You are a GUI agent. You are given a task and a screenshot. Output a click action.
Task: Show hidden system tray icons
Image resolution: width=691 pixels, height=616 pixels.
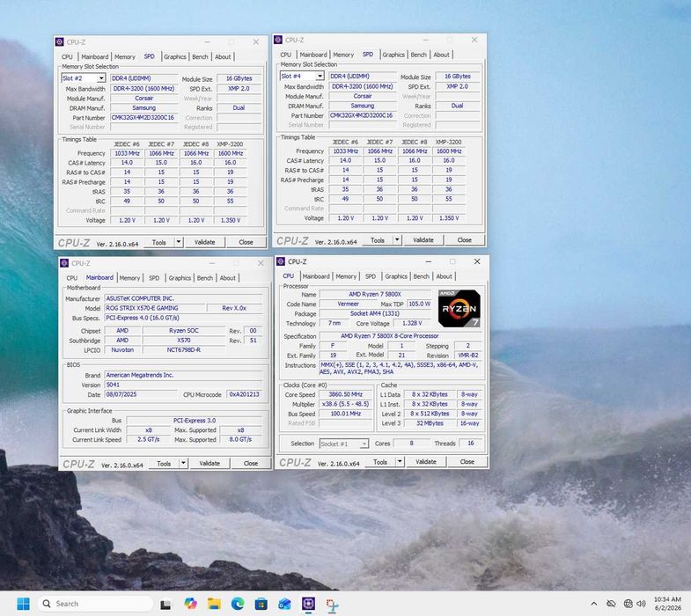point(594,604)
